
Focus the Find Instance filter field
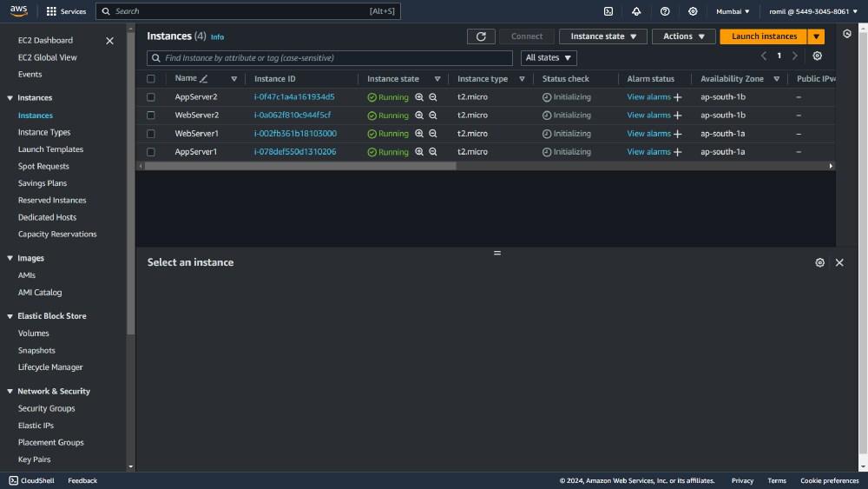pyautogui.click(x=330, y=58)
